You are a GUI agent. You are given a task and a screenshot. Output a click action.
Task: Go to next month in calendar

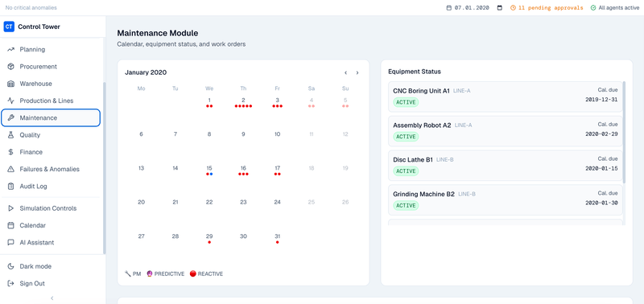(x=357, y=72)
